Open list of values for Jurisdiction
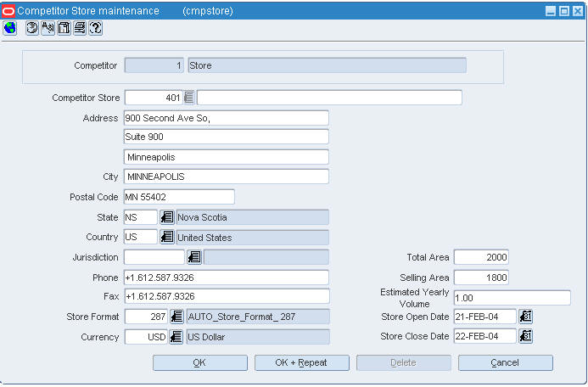The width and height of the screenshot is (588, 387). tap(194, 257)
